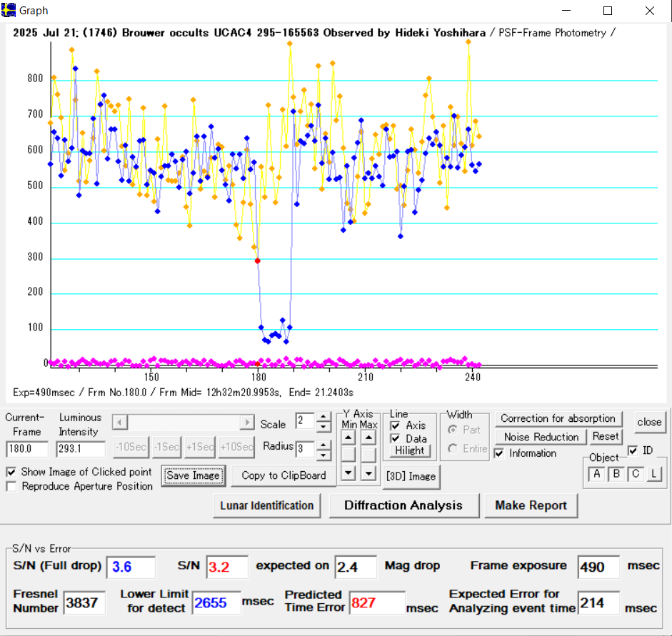Select Object C button
This screenshot has width=672, height=636.
635,474
